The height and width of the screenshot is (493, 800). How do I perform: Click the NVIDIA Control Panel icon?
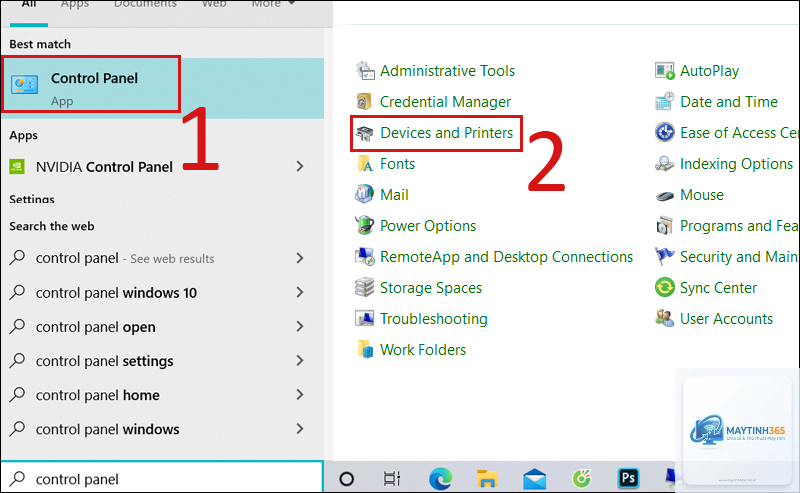[17, 167]
